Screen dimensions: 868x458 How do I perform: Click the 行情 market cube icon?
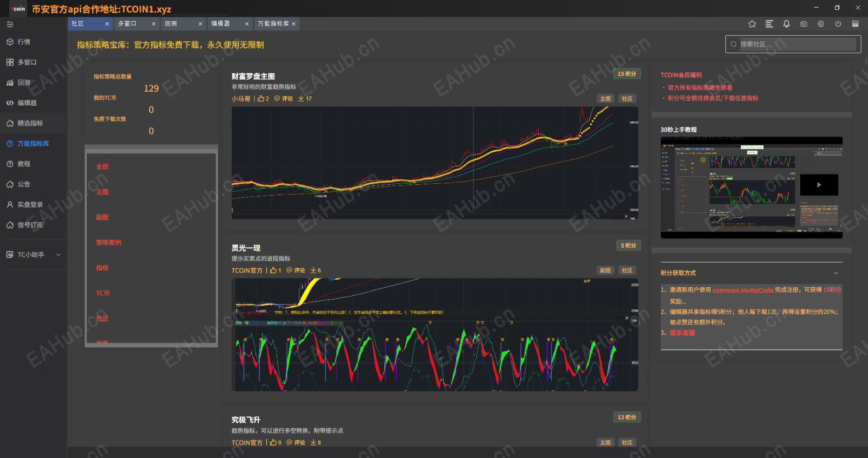click(x=10, y=42)
